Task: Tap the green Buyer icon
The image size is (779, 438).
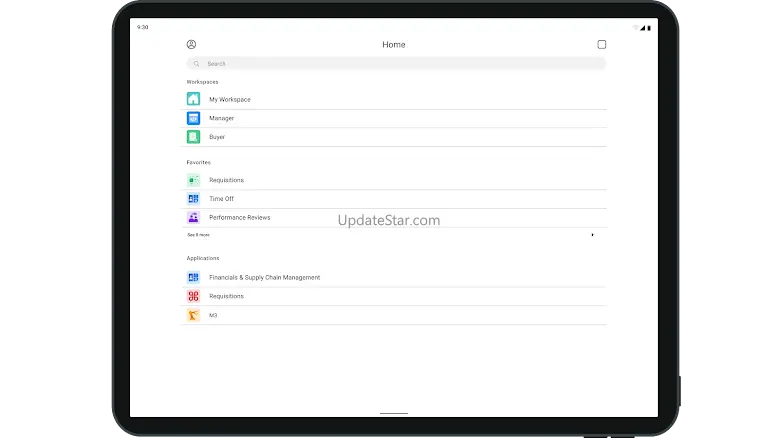Action: [193, 137]
